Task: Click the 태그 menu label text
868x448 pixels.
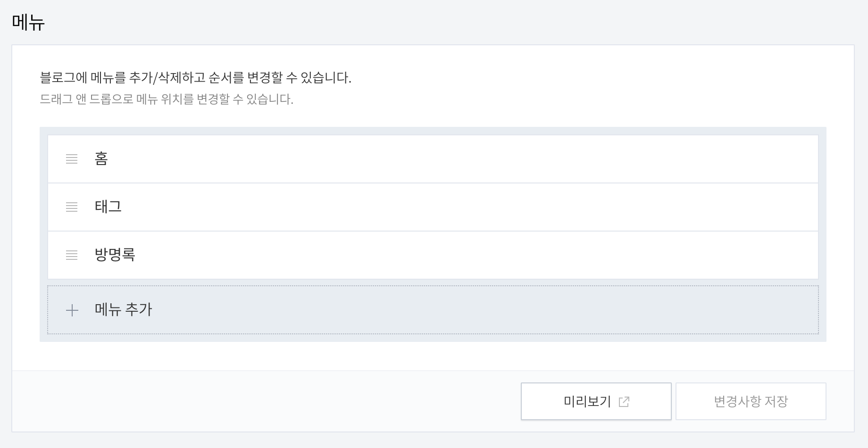Action: [107, 207]
